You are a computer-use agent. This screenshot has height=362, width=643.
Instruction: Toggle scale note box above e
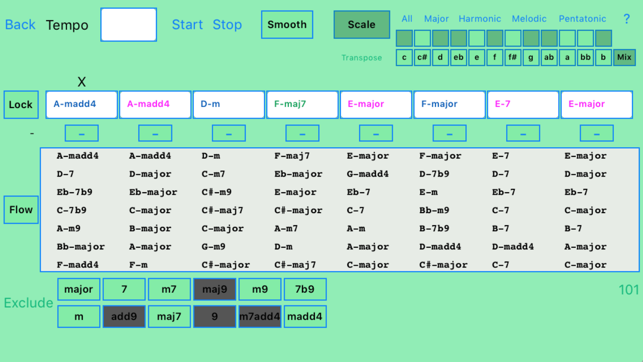[477, 38]
